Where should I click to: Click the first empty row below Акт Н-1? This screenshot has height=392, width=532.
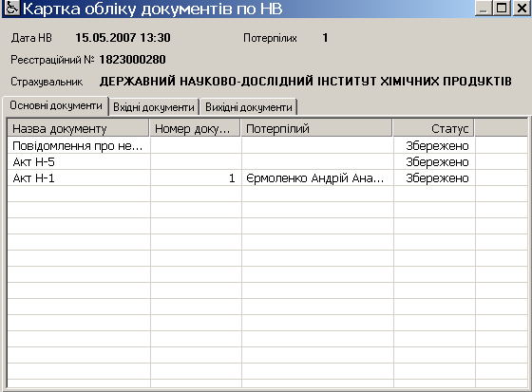267,194
